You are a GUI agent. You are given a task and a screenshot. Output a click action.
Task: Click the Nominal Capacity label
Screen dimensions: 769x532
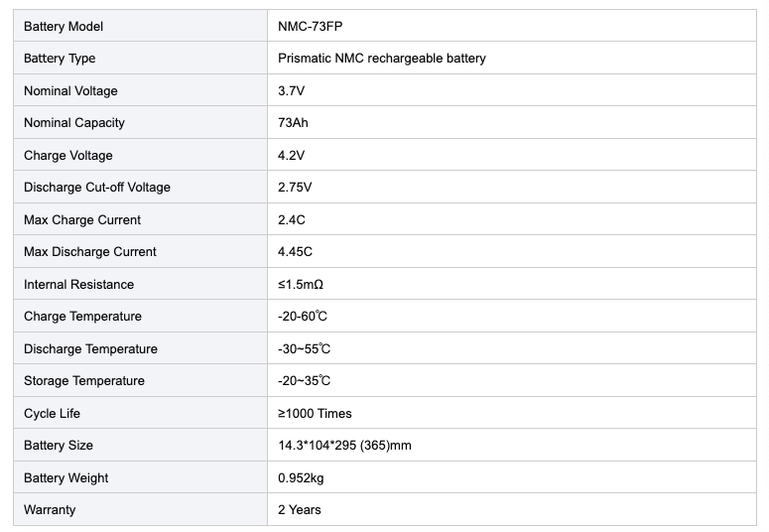[x=74, y=123]
